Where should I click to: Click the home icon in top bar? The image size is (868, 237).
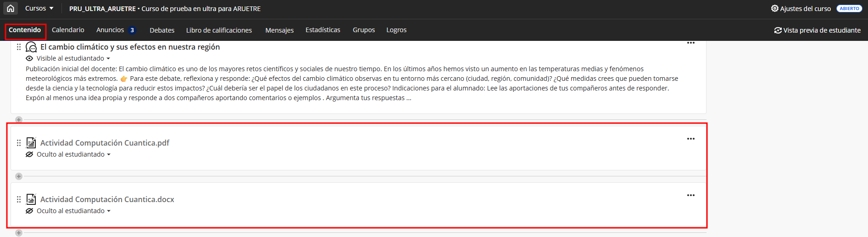coord(11,8)
